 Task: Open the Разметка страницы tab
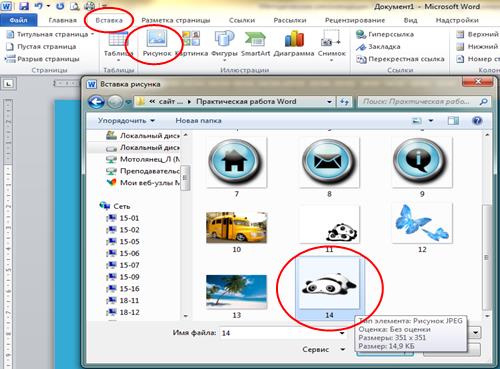(x=176, y=20)
